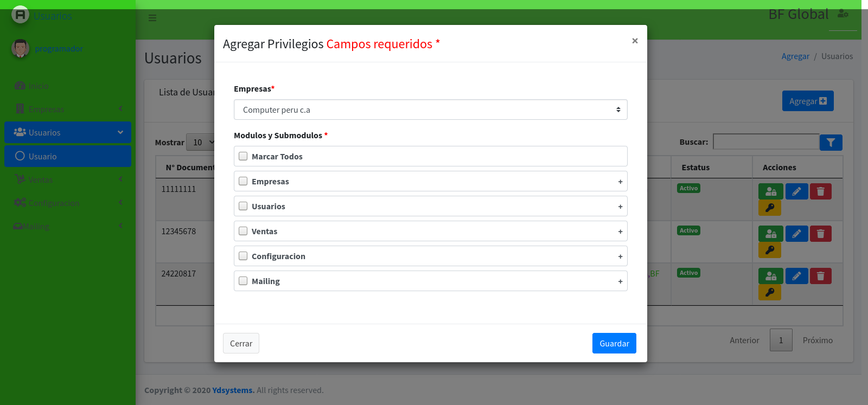The width and height of the screenshot is (868, 405).
Task: Click the yellow key icon for user 24220817
Action: (x=769, y=292)
